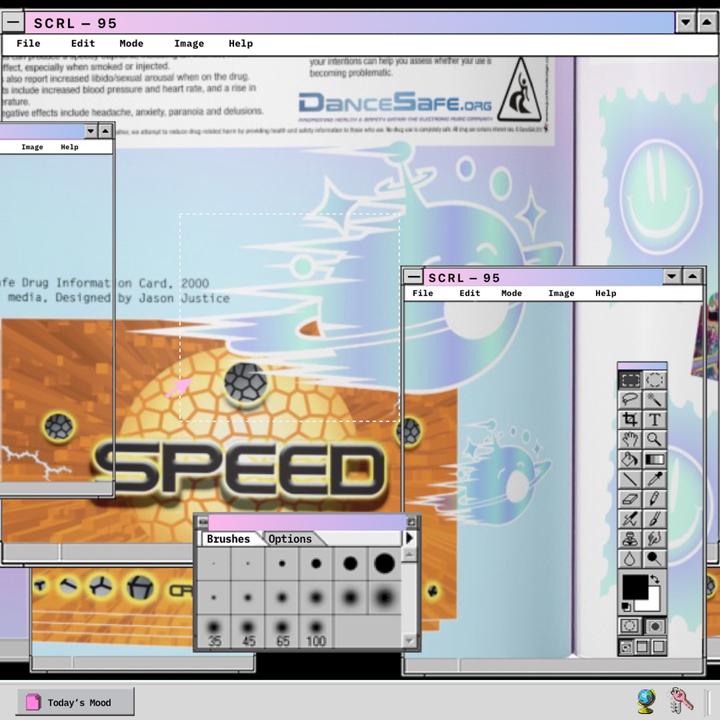The height and width of the screenshot is (720, 720).
Task: Choose the largest hard round brush
Action: click(x=384, y=563)
